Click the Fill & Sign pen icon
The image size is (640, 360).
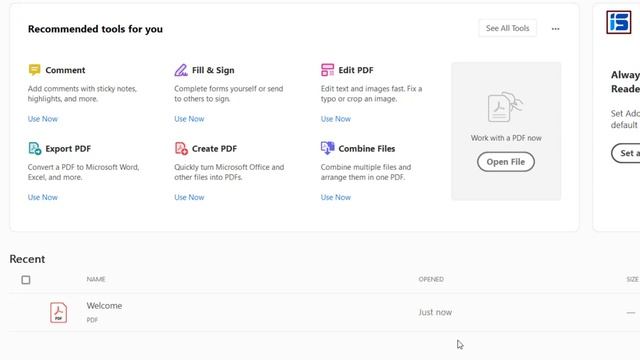[181, 70]
